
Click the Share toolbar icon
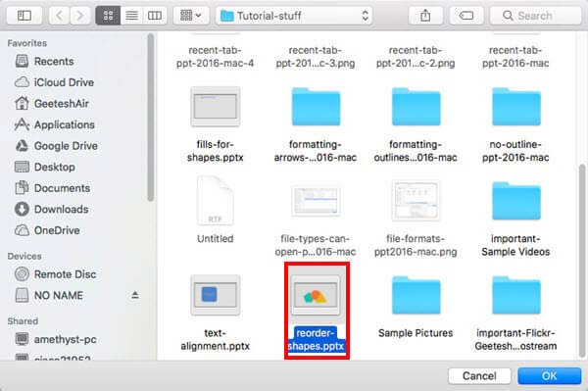pyautogui.click(x=425, y=16)
